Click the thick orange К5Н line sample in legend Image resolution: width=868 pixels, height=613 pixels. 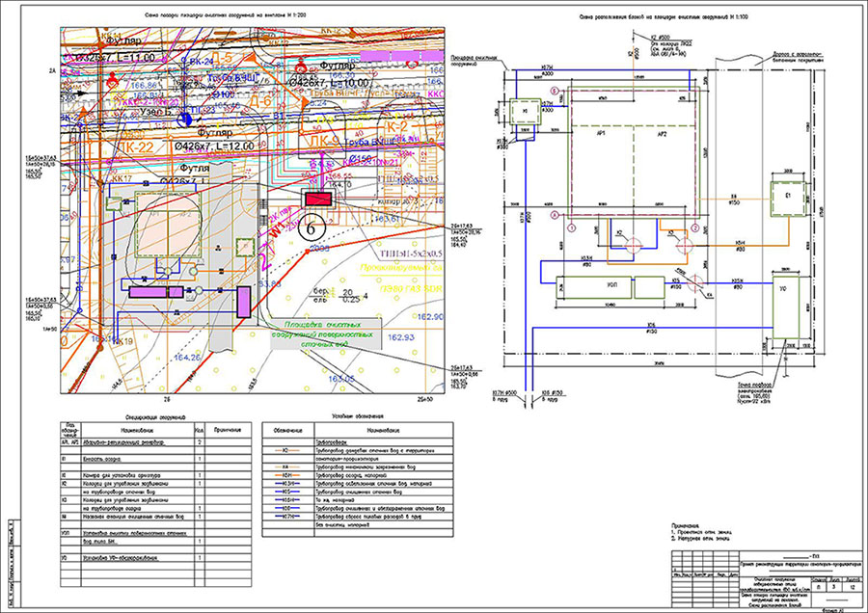click(287, 475)
